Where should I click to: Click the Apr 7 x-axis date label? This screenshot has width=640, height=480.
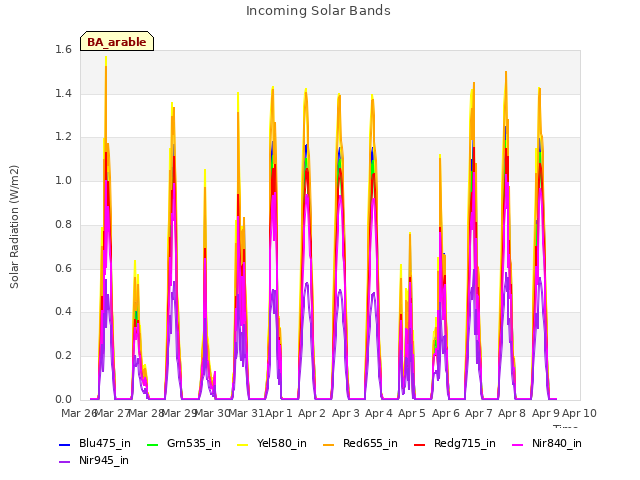point(479,413)
